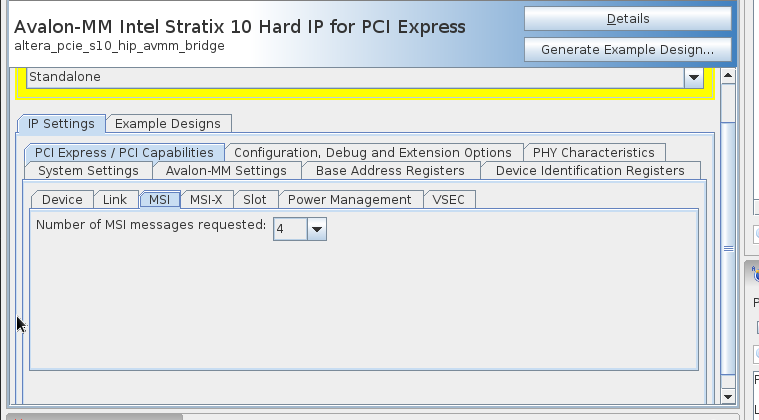Select PCI Express / PCI Capabilities tab
This screenshot has height=420, width=759.
click(x=124, y=153)
